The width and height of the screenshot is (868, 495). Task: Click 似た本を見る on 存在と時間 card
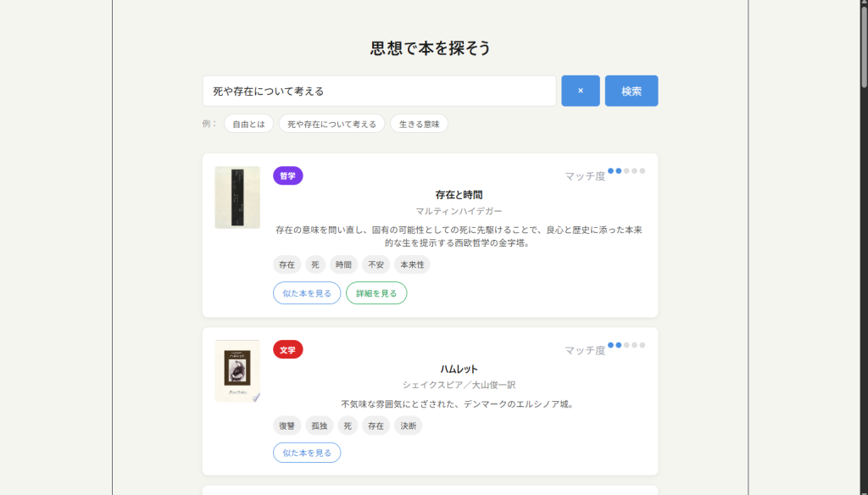pos(307,293)
